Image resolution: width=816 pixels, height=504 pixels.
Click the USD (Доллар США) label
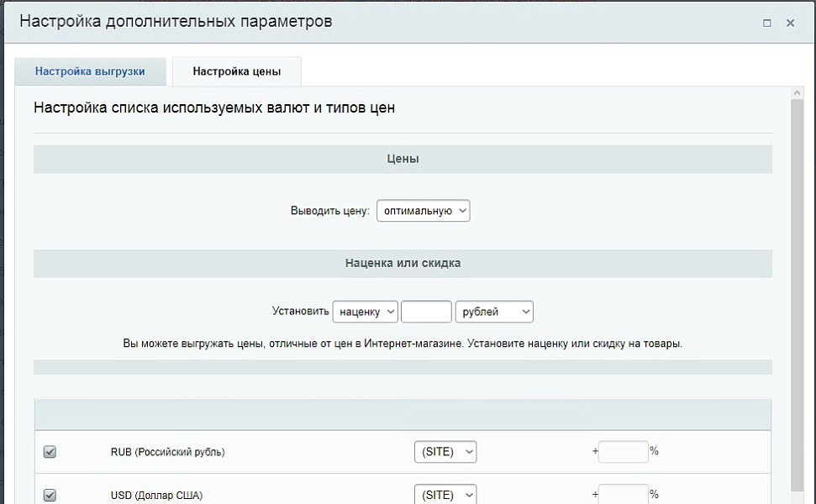click(156, 495)
